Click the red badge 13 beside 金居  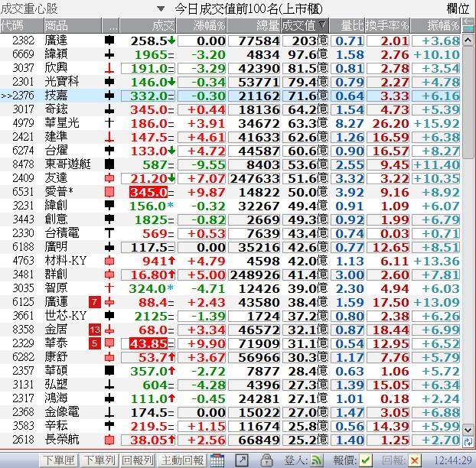95,329
